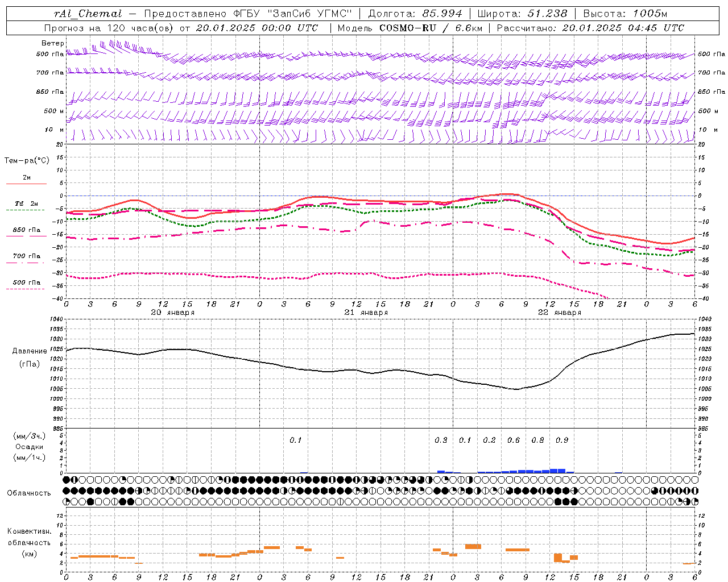Viewport: 728px width, 582px height.
Task: Click the solid red 2m temperature curve
Action: [381, 200]
